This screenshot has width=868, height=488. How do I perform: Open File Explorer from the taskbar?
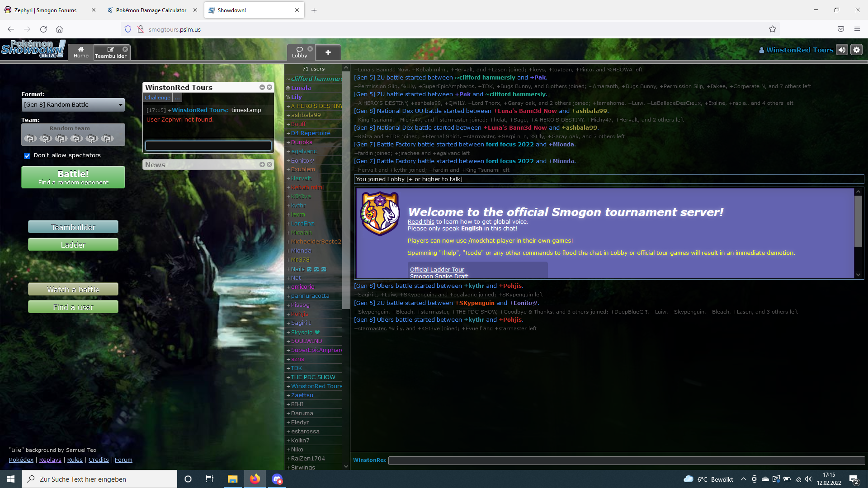coord(232,479)
